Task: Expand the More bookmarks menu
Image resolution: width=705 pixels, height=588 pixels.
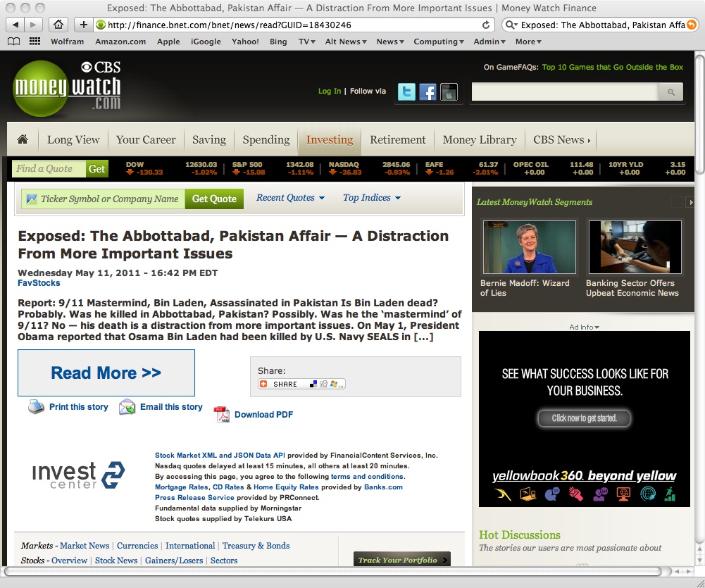Action: tap(528, 42)
